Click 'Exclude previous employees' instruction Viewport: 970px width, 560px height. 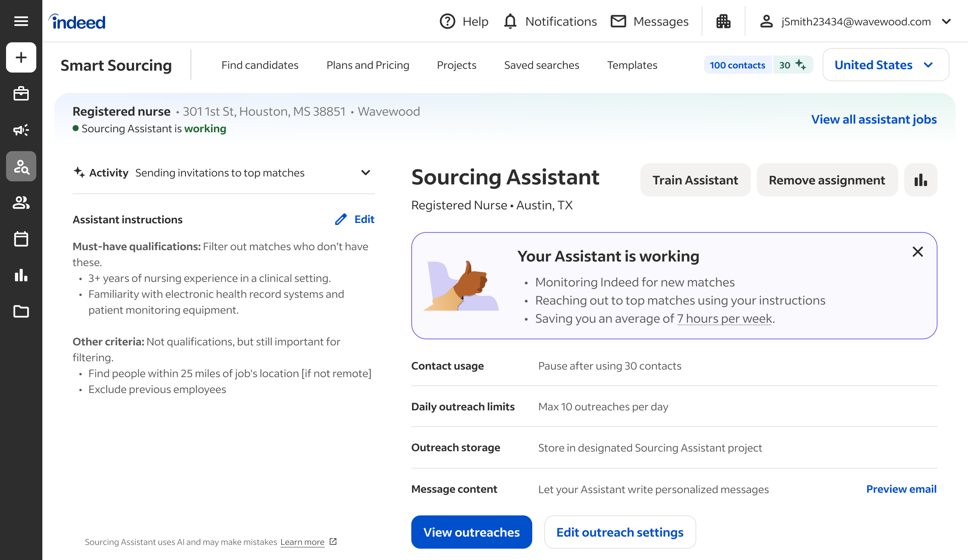[157, 389]
